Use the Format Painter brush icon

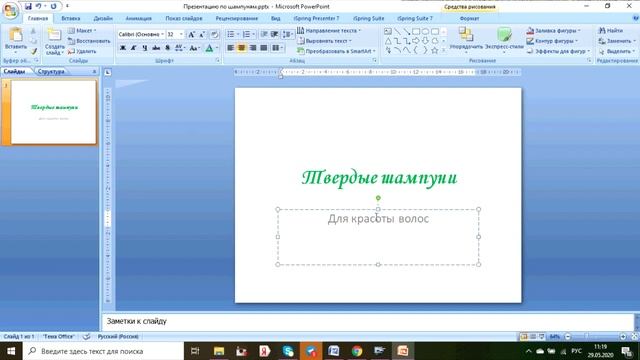(34, 51)
